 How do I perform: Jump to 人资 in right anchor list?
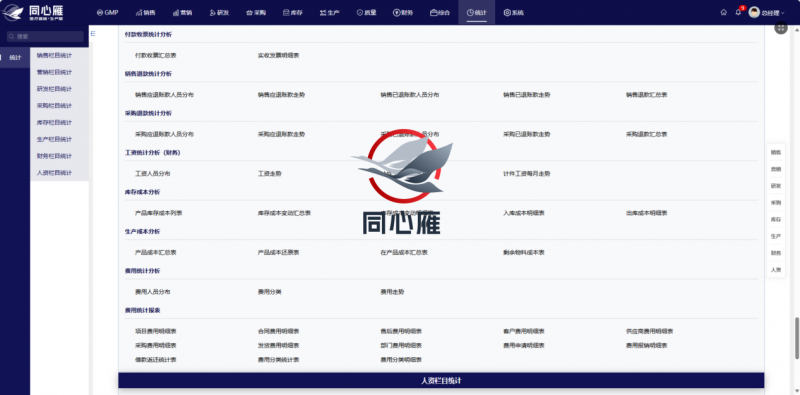(776, 269)
